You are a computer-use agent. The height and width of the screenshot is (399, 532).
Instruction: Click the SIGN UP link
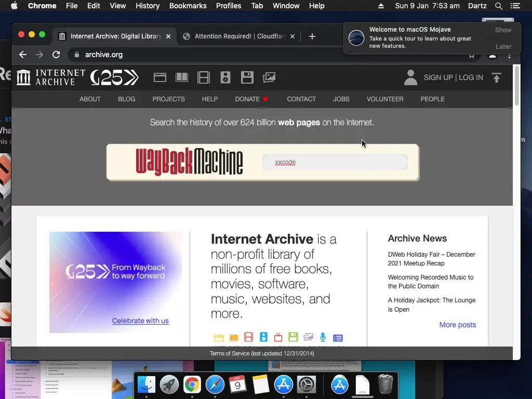pos(438,77)
